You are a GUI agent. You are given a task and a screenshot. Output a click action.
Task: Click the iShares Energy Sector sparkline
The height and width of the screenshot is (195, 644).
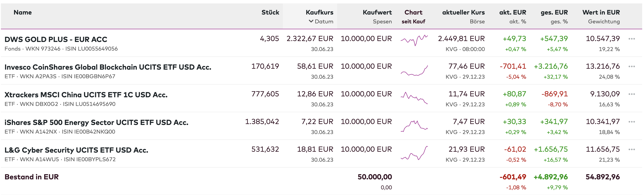(x=414, y=126)
